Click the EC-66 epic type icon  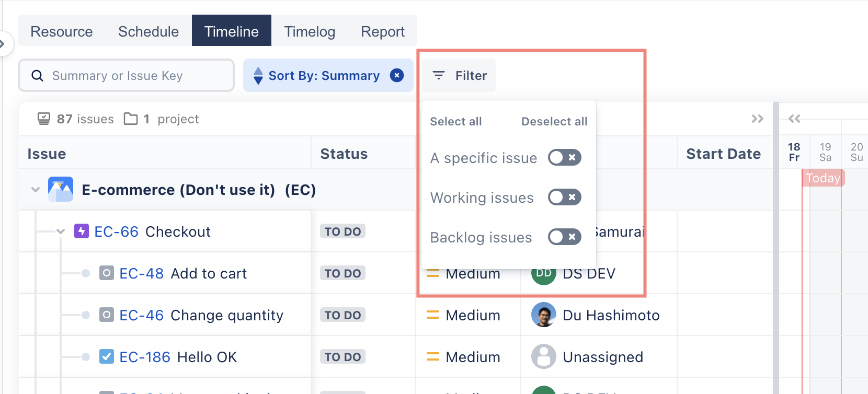tap(82, 231)
